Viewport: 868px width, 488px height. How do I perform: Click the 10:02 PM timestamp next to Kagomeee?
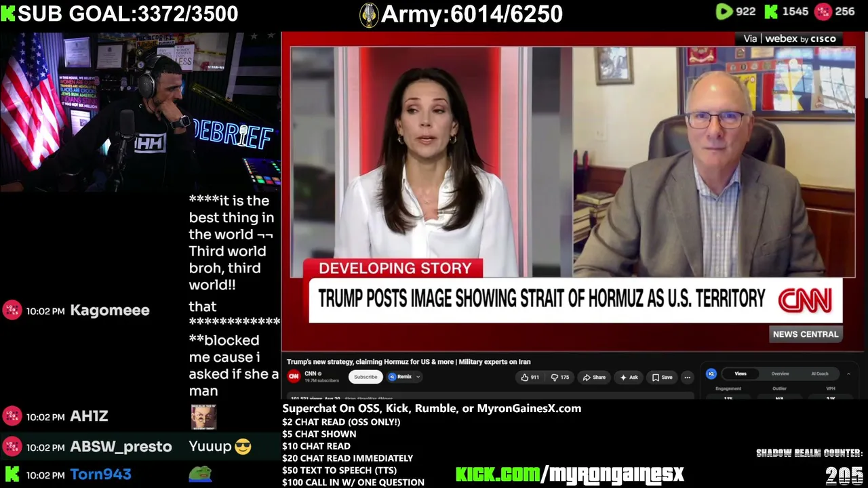coord(45,311)
